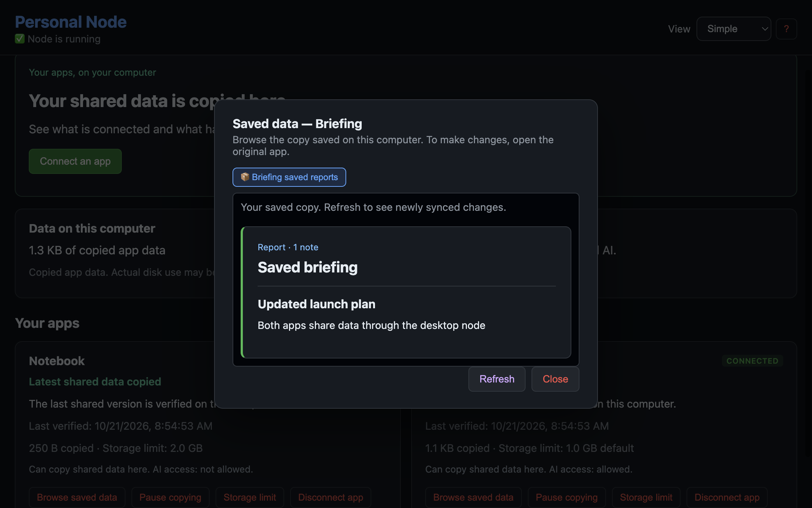Image resolution: width=812 pixels, height=508 pixels.
Task: Click the Saved briefing heading
Action: 307,267
